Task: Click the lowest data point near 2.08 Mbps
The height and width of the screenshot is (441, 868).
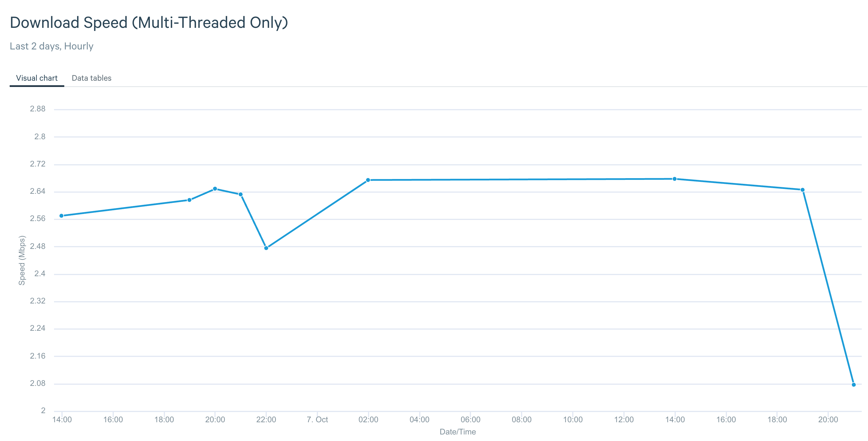Action: (x=853, y=384)
